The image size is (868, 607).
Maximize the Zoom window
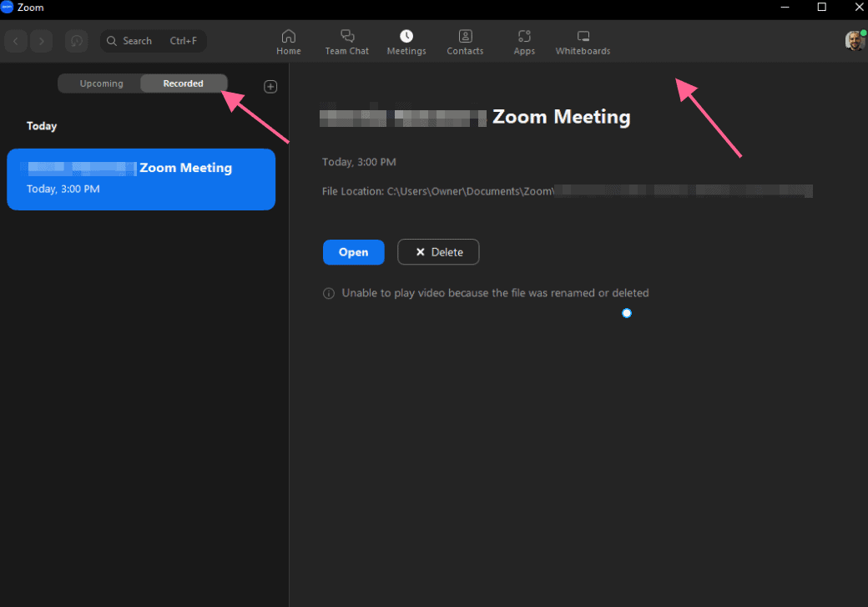[x=821, y=8]
